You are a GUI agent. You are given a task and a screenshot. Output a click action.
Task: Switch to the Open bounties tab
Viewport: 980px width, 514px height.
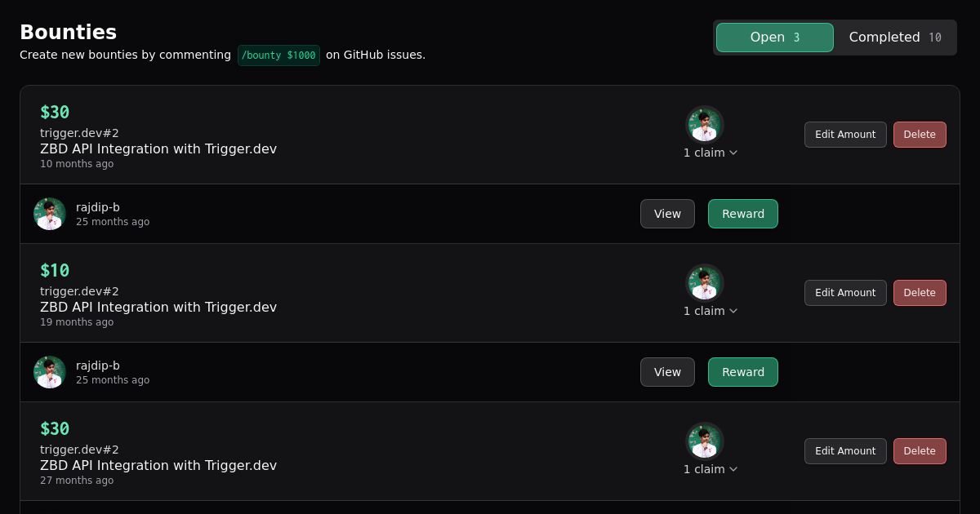coord(774,38)
